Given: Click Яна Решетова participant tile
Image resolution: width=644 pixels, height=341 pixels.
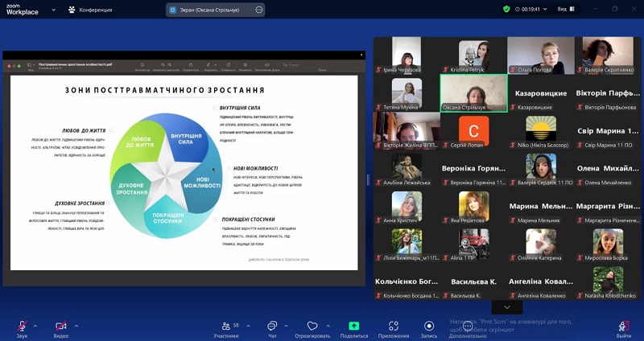Looking at the screenshot, I should (x=473, y=207).
